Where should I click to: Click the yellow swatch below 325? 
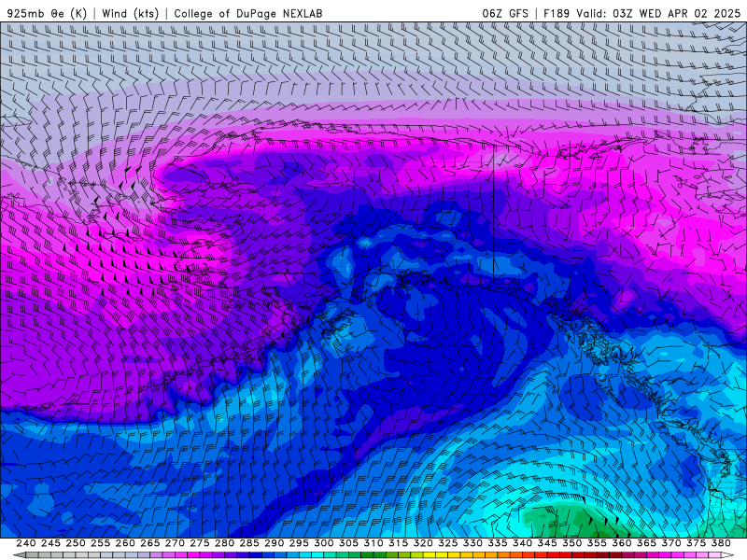442,555
